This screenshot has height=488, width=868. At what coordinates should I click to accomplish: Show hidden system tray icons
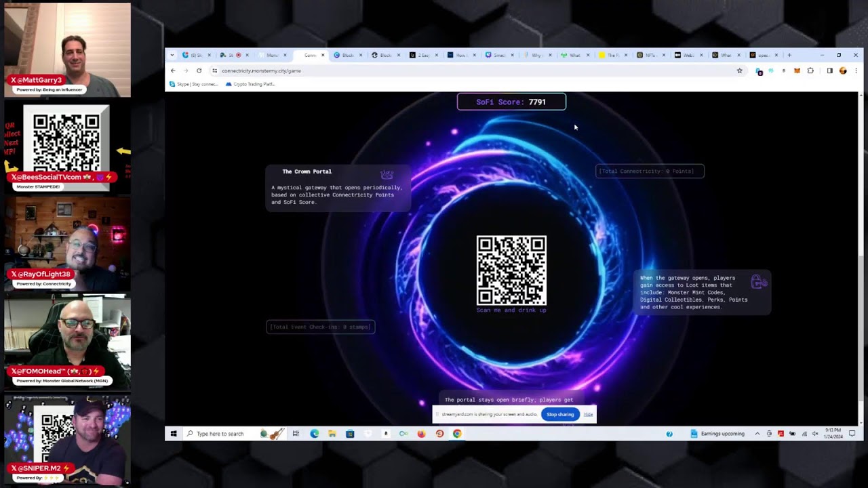pos(757,434)
